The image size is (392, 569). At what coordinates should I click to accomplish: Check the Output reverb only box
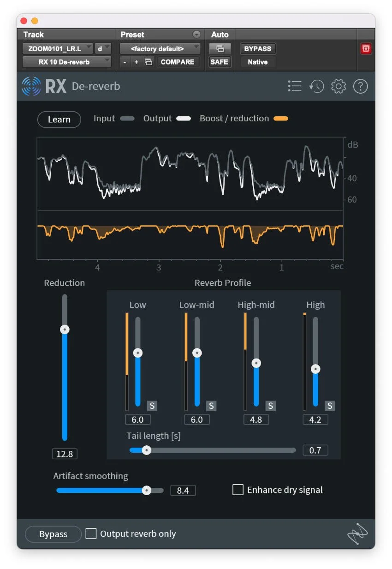(x=91, y=533)
